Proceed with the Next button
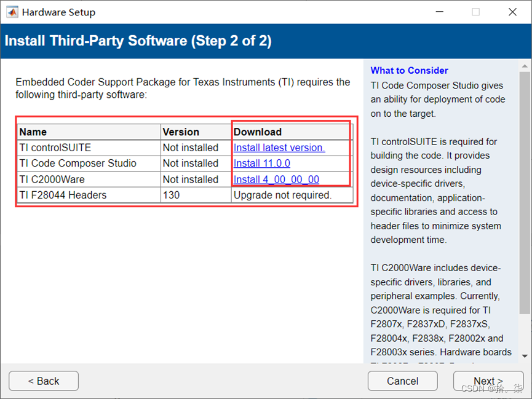The width and height of the screenshot is (532, 399). 488,381
